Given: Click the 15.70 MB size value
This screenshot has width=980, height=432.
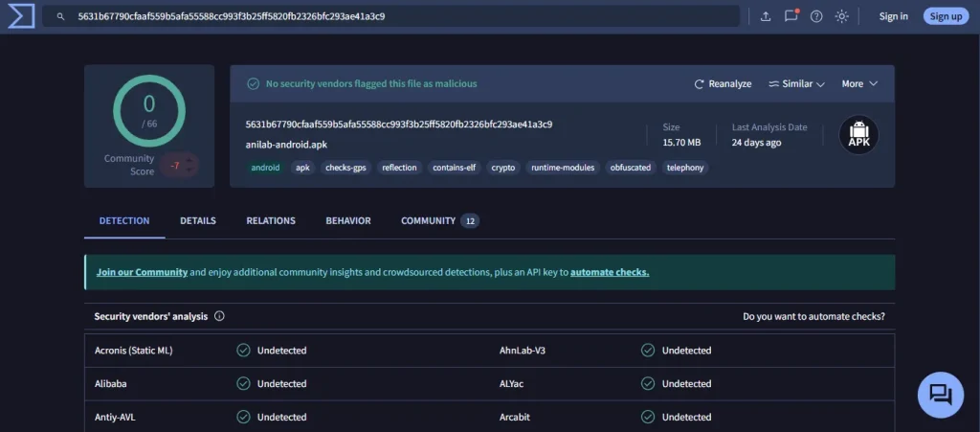Looking at the screenshot, I should 681,143.
